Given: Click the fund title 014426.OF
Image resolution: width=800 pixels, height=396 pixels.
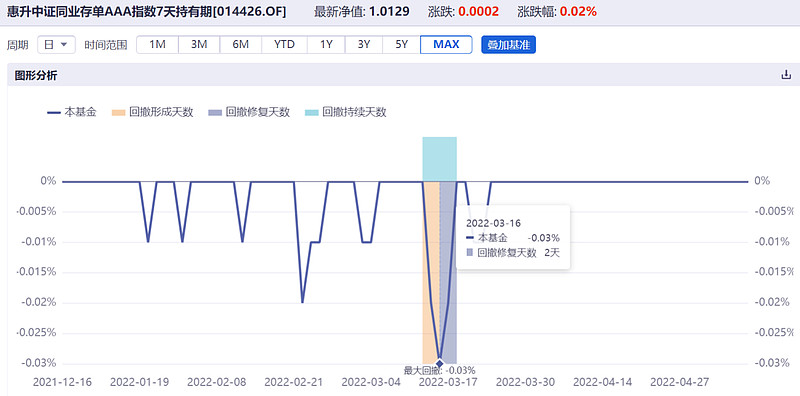Looking at the screenshot, I should pos(146,11).
